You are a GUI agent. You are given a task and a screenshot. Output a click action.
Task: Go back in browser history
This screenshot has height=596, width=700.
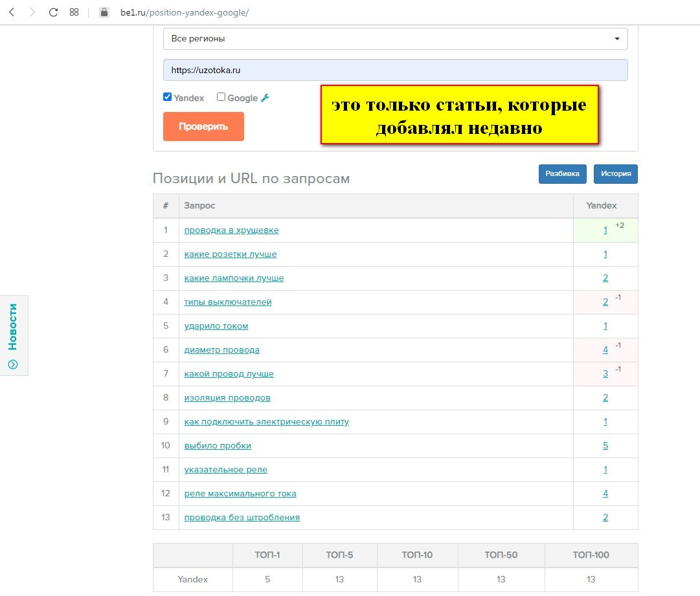(x=12, y=12)
